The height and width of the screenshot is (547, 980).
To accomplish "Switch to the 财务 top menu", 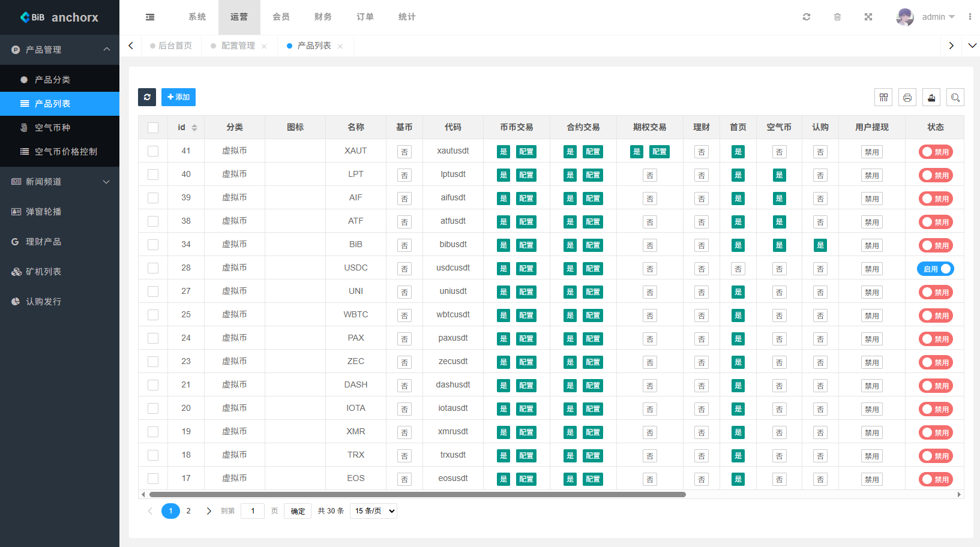I will click(323, 17).
